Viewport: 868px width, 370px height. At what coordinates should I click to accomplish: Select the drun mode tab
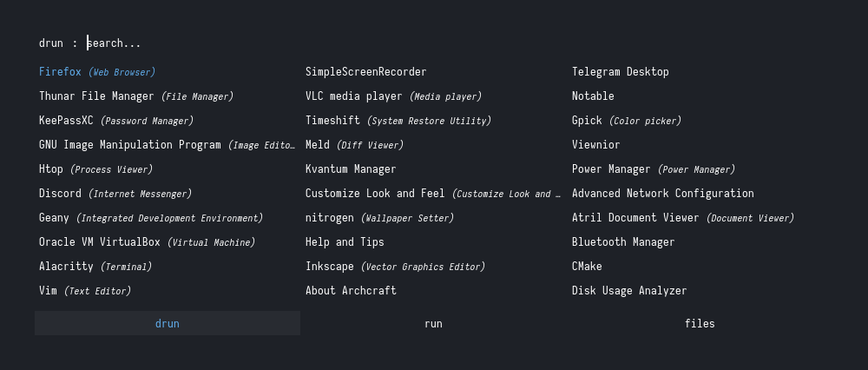point(168,324)
